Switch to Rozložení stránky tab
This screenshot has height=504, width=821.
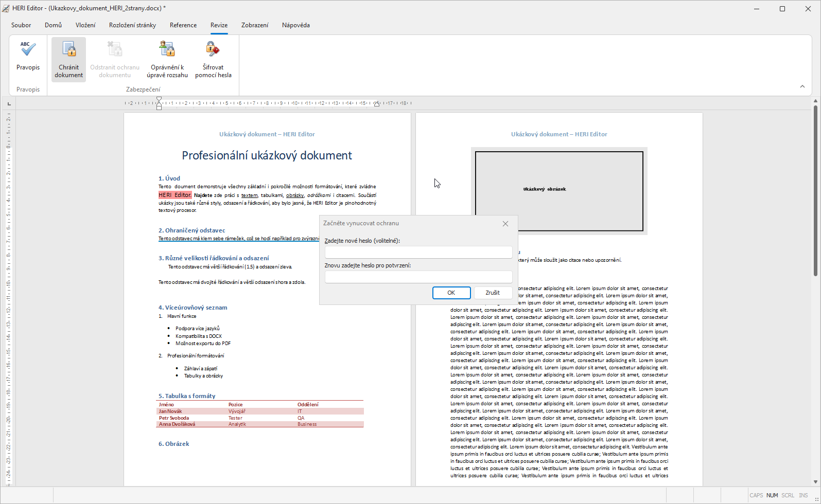[132, 25]
